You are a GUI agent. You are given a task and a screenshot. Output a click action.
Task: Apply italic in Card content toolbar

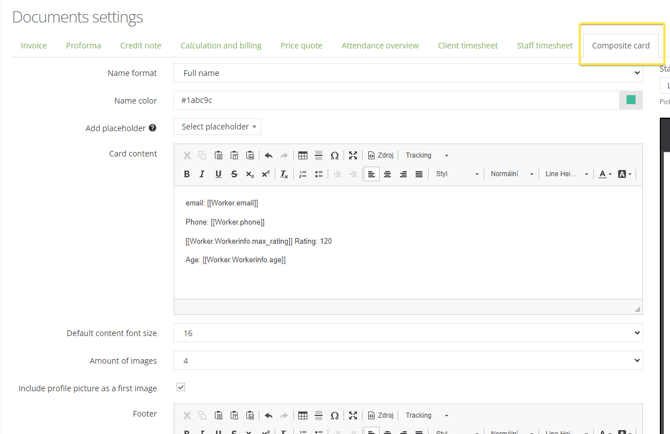tap(202, 174)
